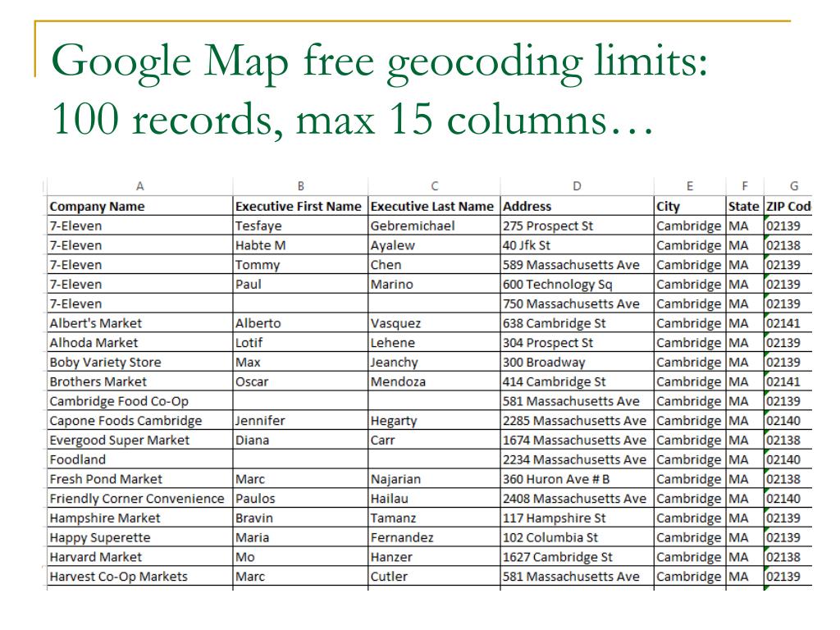Image resolution: width=840 pixels, height=630 pixels.
Task: Select the cell 'Jennifer'
Action: click(x=300, y=421)
